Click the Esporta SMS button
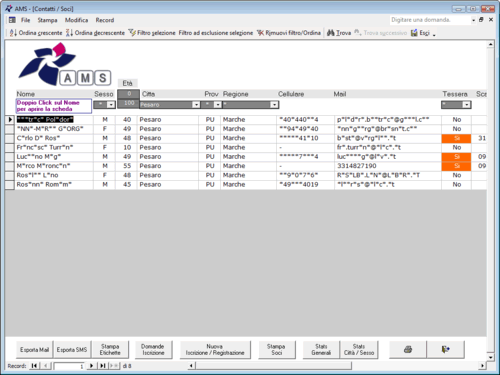500x375 pixels. coord(72,349)
